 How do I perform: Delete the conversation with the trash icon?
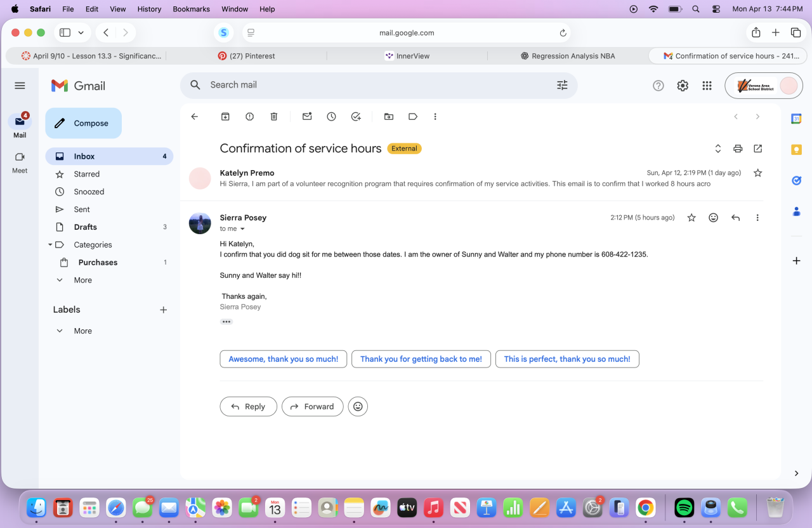pyautogui.click(x=274, y=117)
